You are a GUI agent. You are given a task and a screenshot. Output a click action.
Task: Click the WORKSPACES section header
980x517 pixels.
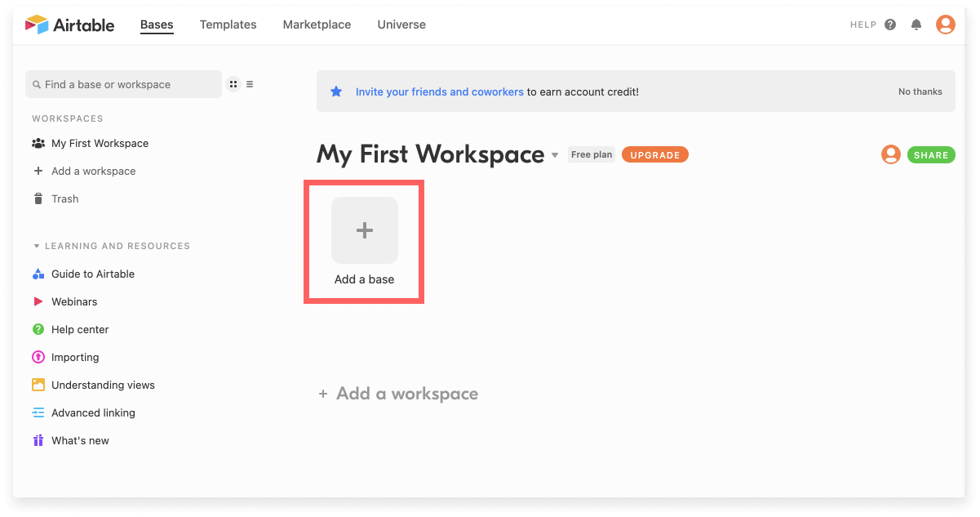click(x=68, y=118)
